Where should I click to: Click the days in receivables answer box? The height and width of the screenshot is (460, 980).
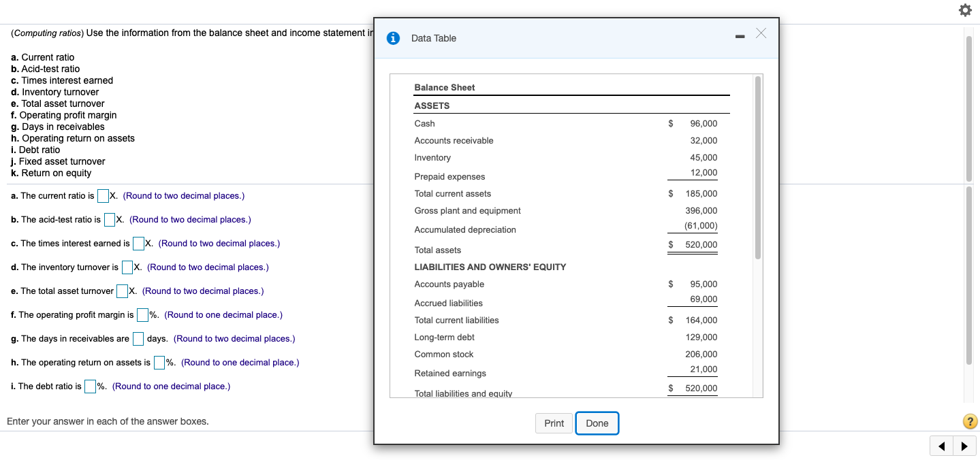[138, 338]
